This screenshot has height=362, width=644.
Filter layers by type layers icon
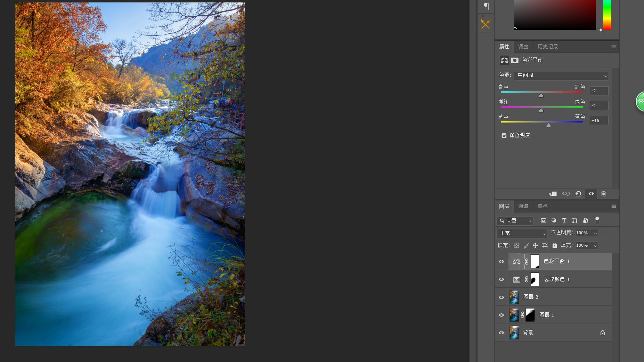(x=564, y=220)
